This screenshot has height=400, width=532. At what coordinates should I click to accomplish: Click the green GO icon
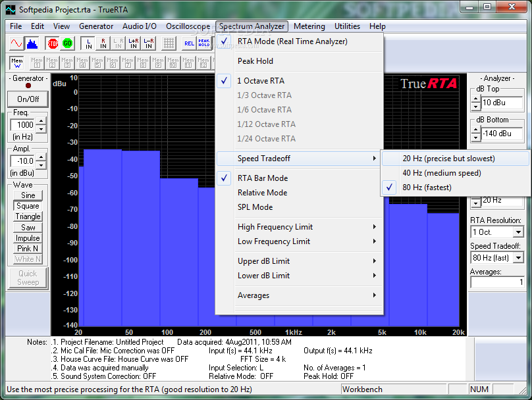click(68, 43)
